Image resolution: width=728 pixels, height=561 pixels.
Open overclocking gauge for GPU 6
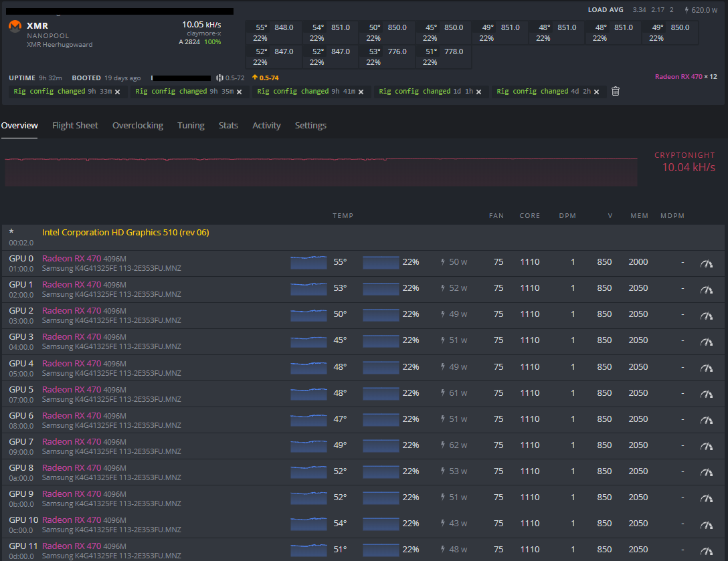[x=706, y=421]
